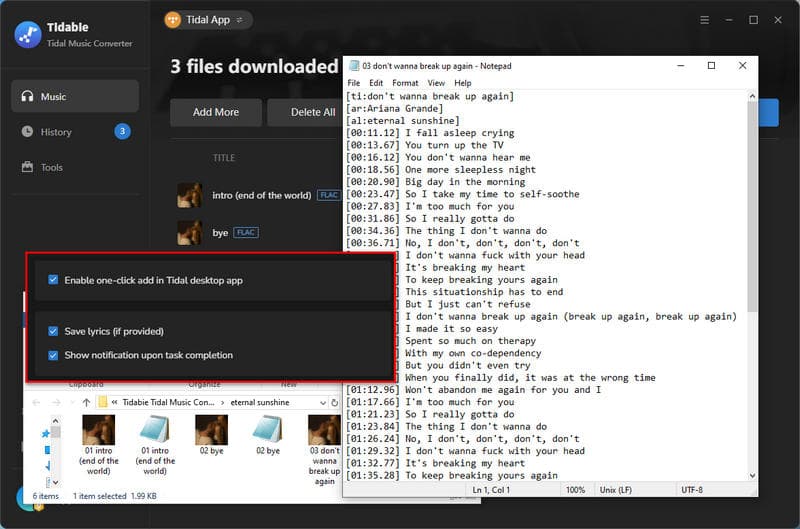Select the 01 intro lyrics text file
800x529 pixels.
(x=155, y=445)
